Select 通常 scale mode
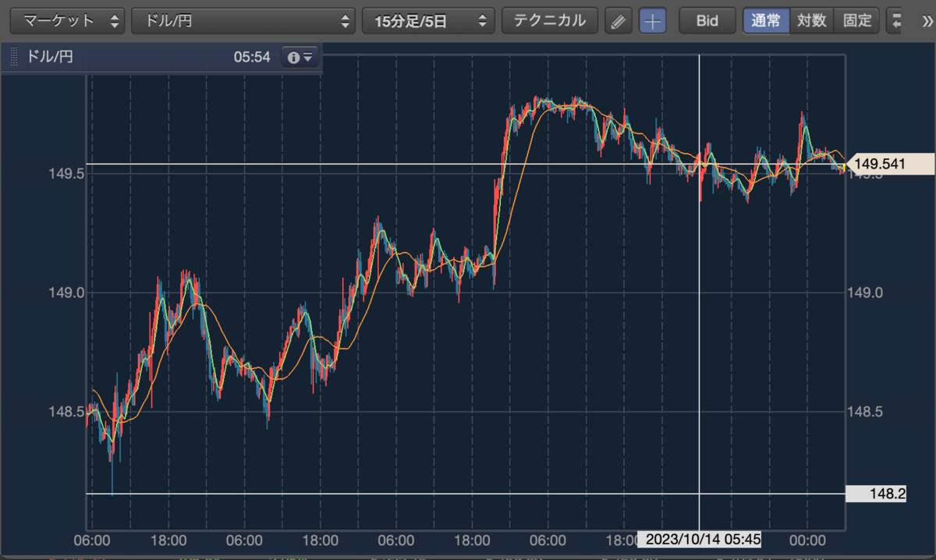Image resolution: width=936 pixels, height=560 pixels. [766, 21]
